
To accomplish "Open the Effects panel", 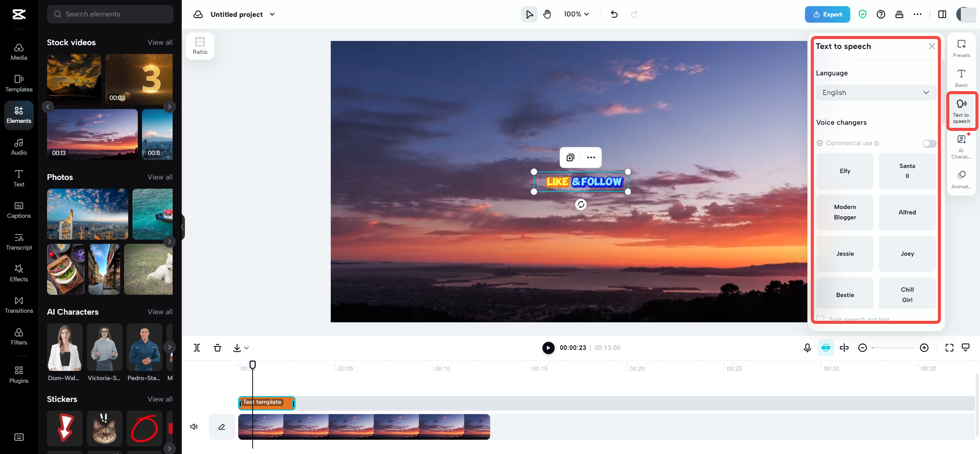I will pyautogui.click(x=18, y=273).
